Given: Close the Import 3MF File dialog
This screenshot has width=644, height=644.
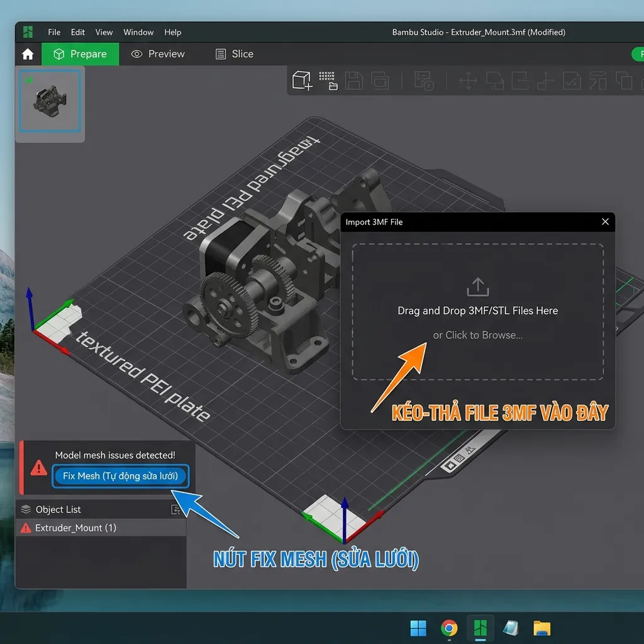Looking at the screenshot, I should pyautogui.click(x=605, y=222).
